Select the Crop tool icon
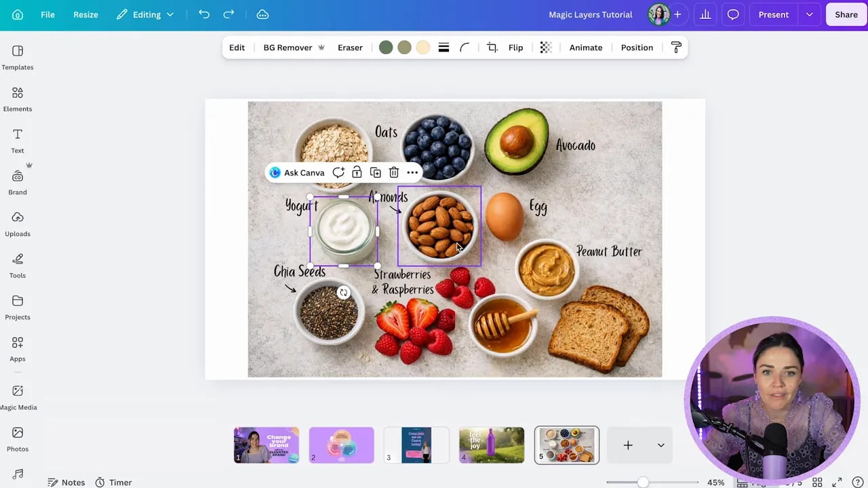 pyautogui.click(x=492, y=47)
